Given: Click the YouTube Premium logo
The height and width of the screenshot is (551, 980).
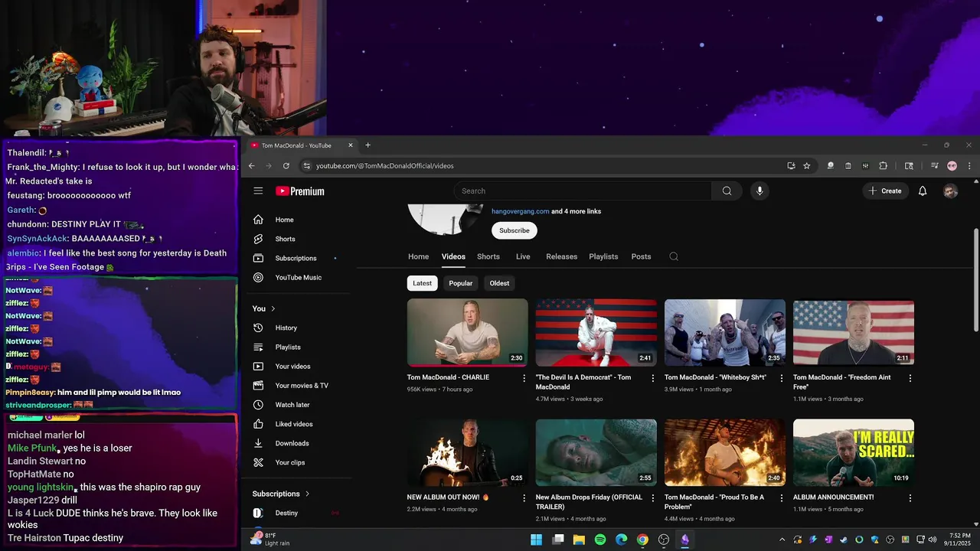Looking at the screenshot, I should (x=300, y=191).
